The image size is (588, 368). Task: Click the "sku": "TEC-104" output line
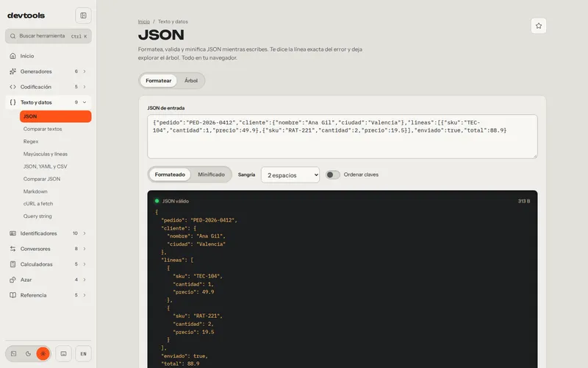coord(198,276)
